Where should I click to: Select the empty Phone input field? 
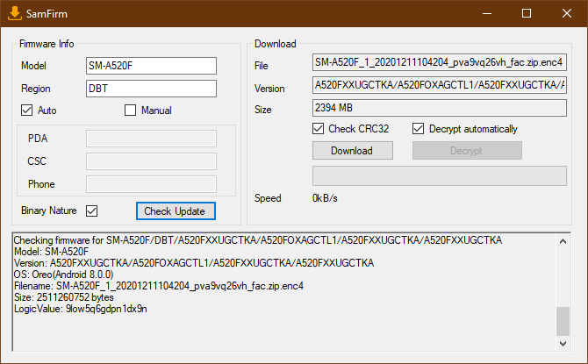point(151,184)
